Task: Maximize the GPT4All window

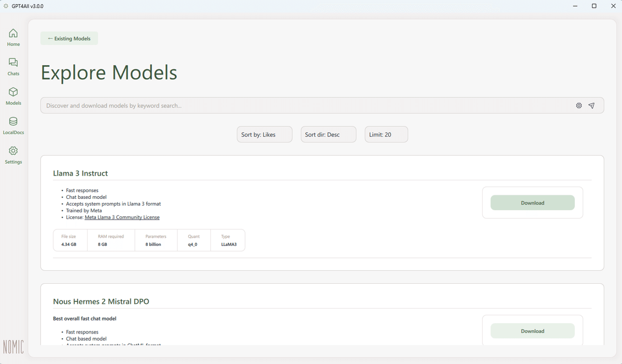Action: [x=594, y=6]
